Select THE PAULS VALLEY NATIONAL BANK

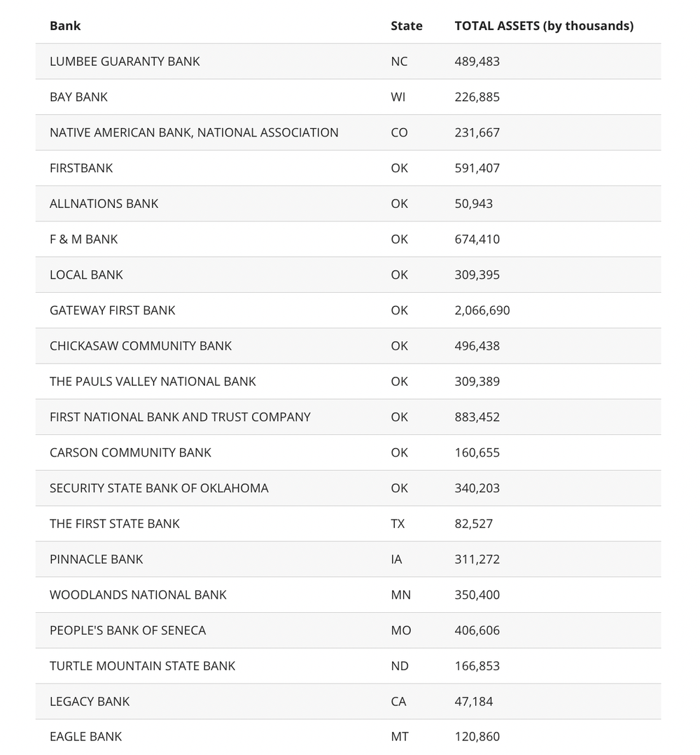153,382
